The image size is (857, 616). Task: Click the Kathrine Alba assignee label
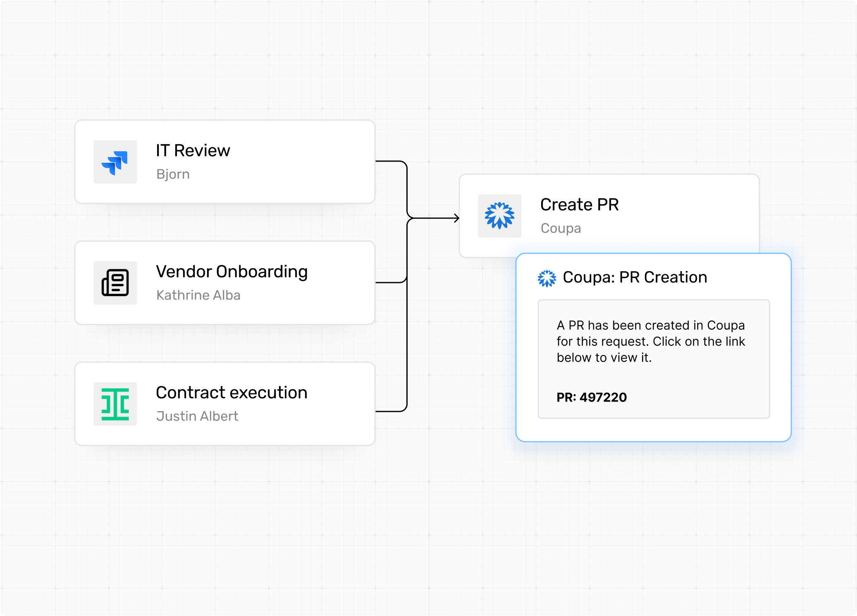click(x=198, y=295)
